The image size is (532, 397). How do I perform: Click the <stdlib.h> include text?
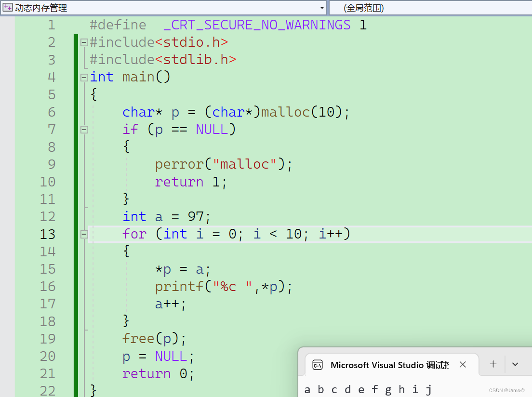[196, 60]
